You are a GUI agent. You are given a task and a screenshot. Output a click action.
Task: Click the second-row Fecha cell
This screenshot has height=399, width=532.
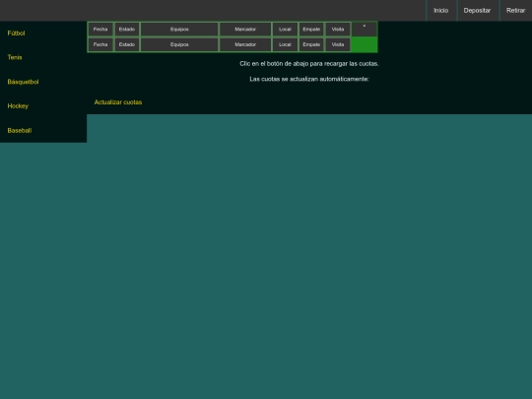[x=100, y=44]
